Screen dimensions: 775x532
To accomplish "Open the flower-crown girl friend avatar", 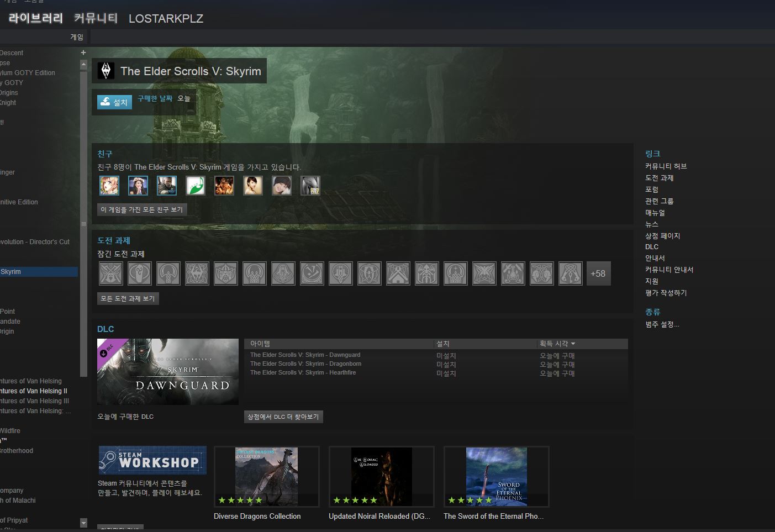I will click(138, 186).
